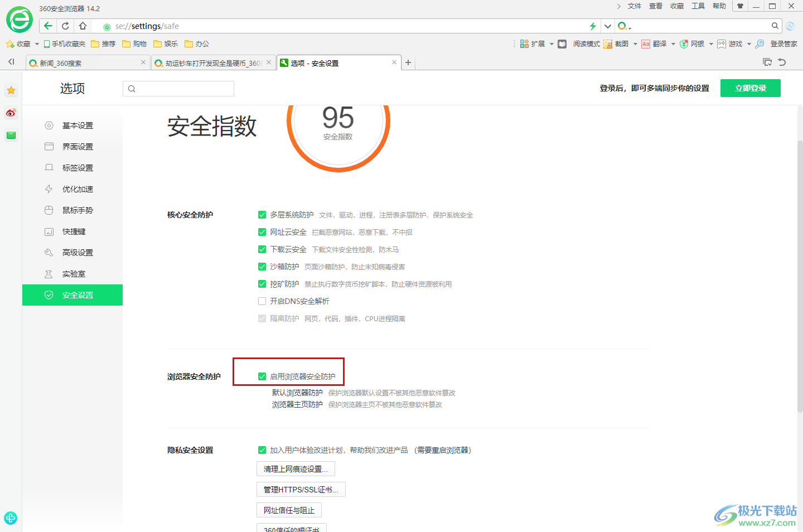This screenshot has width=803, height=532.
Task: Uncheck 加入用户体验改进计划 checkbox
Action: coord(262,450)
